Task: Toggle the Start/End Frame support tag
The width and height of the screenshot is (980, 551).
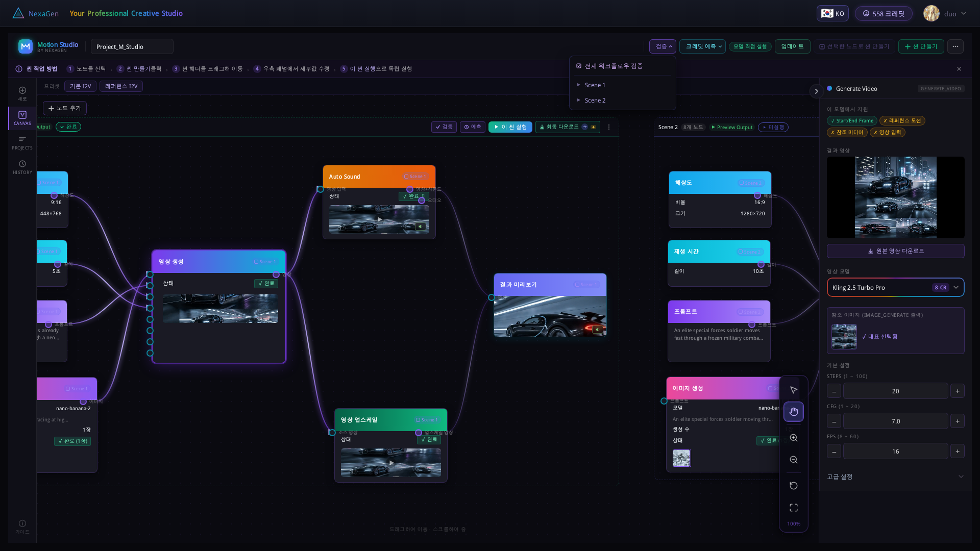Action: coord(852,121)
